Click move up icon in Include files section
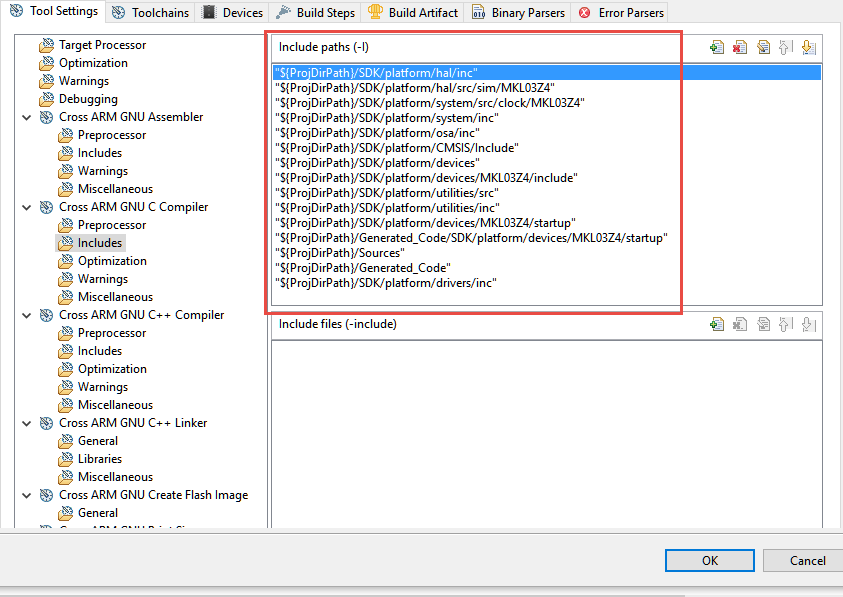 tap(785, 324)
